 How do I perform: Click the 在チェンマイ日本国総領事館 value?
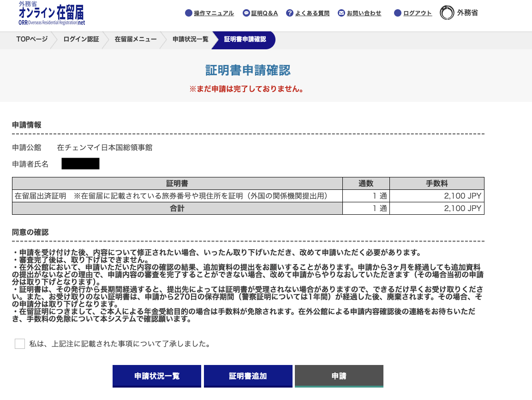104,147
